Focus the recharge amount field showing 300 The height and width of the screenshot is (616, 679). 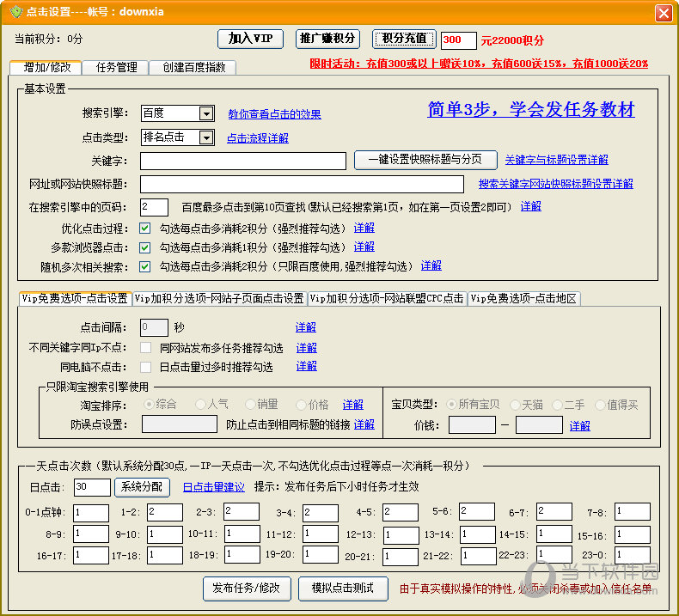coord(459,40)
